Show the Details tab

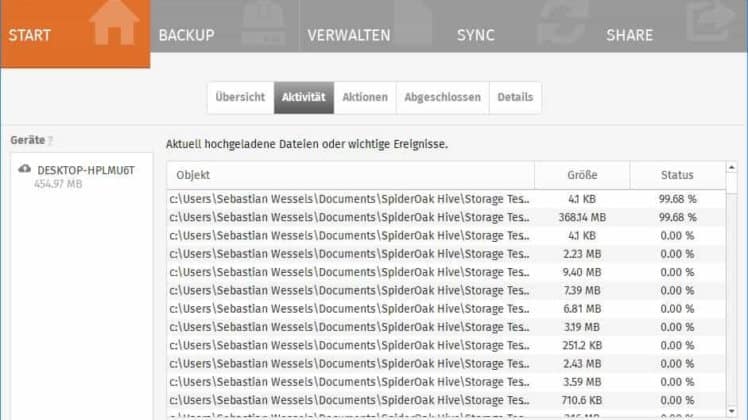pyautogui.click(x=515, y=97)
